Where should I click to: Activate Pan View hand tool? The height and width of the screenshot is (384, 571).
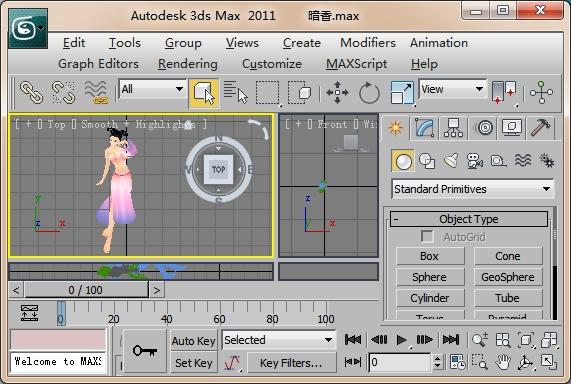pos(503,362)
